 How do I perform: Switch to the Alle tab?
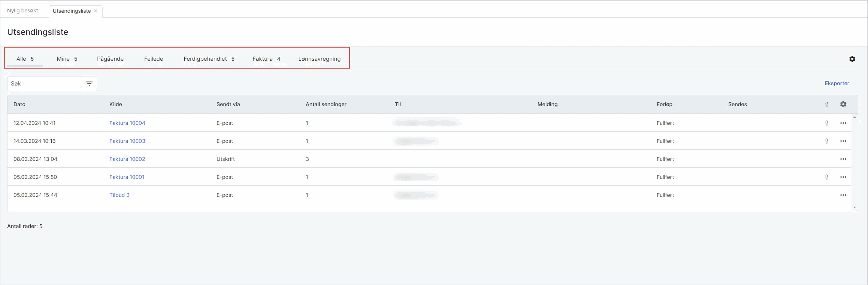pos(25,59)
